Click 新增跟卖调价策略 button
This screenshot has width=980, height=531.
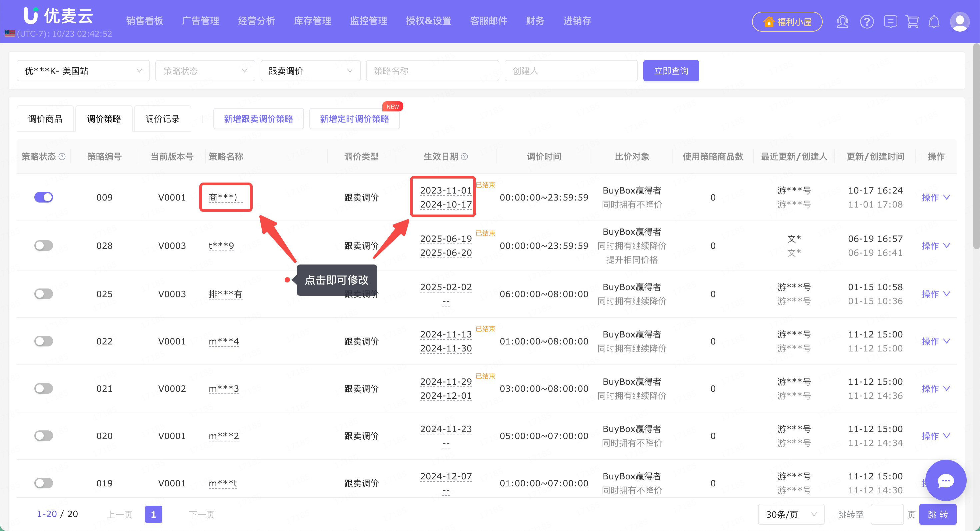tap(258, 119)
